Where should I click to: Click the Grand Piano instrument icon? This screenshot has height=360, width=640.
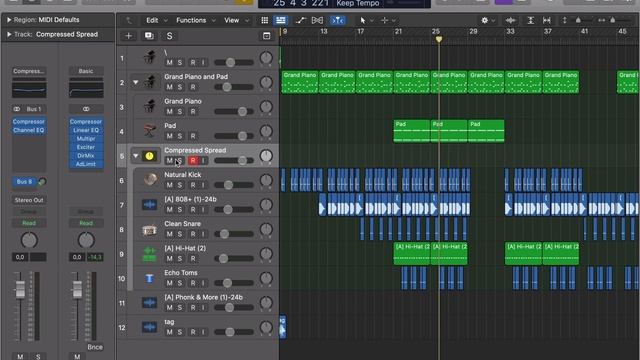click(149, 107)
